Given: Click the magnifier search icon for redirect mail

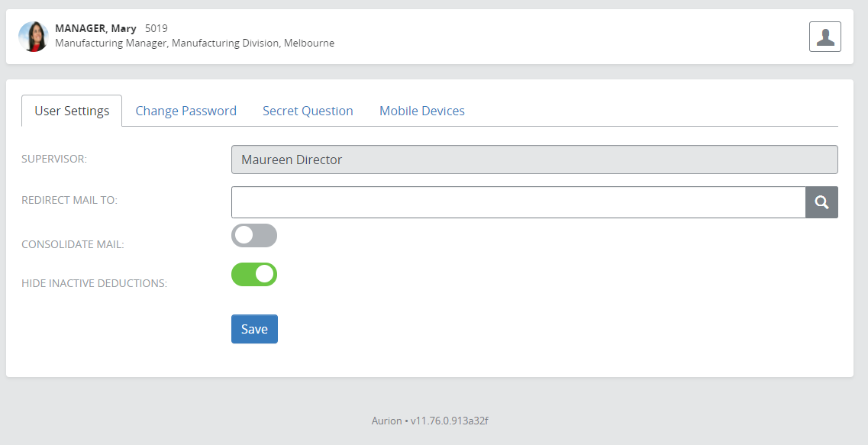Looking at the screenshot, I should tap(821, 202).
